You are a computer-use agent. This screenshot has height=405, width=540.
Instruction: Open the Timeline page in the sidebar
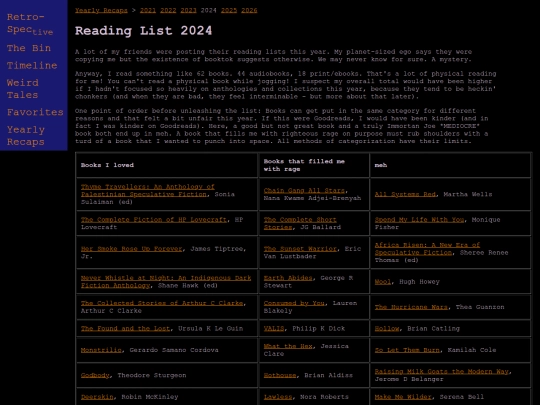tap(32, 65)
